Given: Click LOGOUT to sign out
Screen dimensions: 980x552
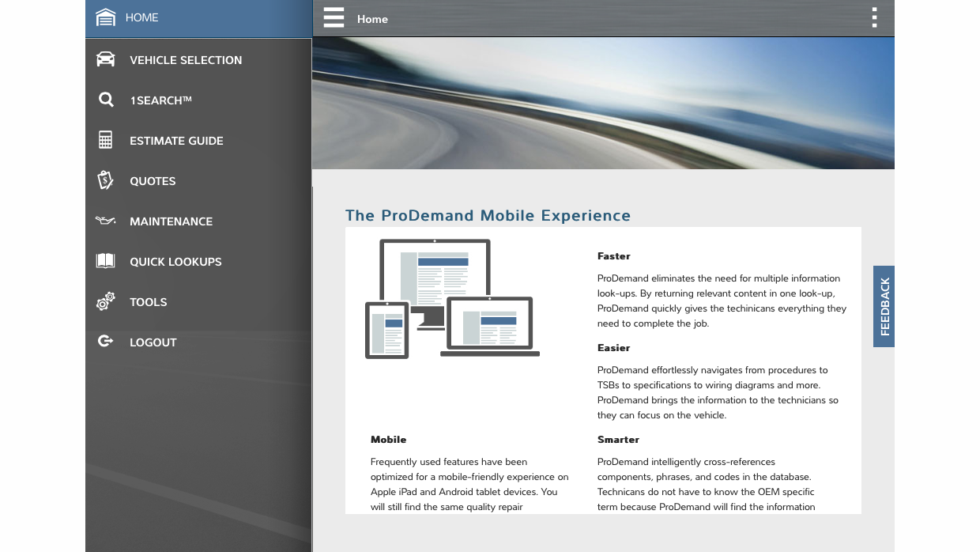Looking at the screenshot, I should (x=153, y=342).
